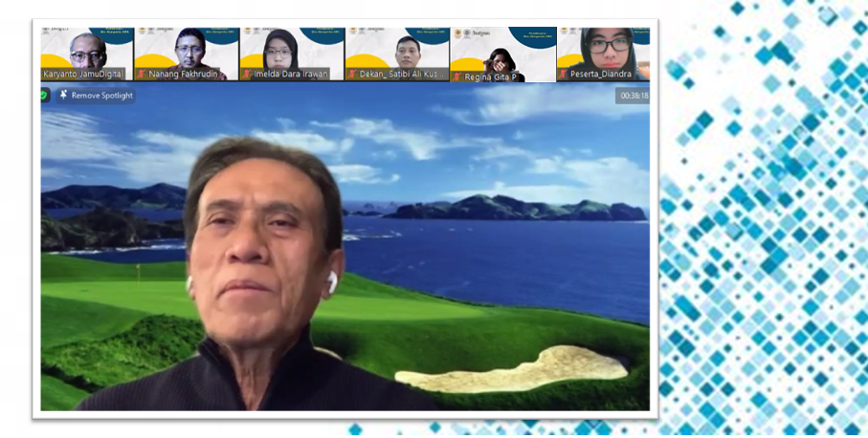Click the green encryption shield icon
This screenshot has height=438, width=868.
[45, 95]
